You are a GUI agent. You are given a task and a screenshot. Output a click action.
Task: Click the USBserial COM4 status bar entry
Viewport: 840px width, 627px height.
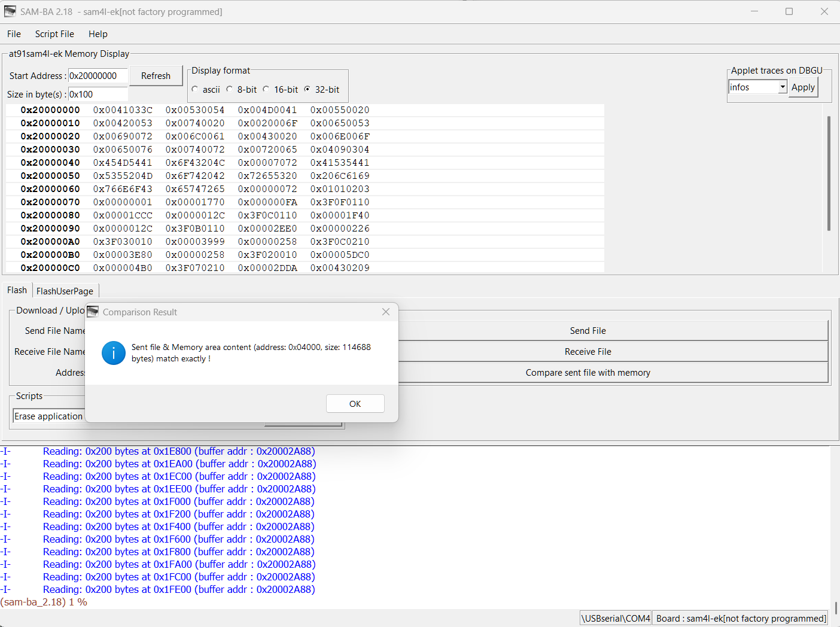(x=615, y=617)
